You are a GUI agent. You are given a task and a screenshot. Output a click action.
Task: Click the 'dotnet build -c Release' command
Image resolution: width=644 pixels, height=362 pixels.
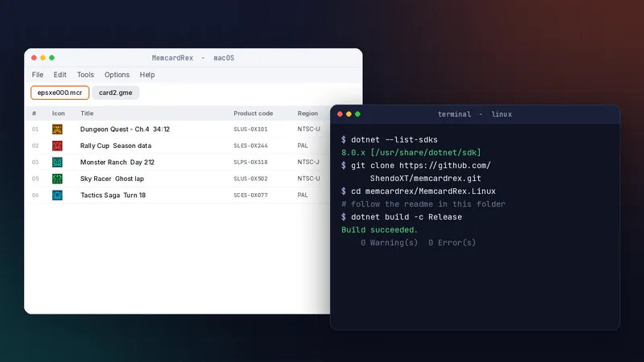click(402, 217)
